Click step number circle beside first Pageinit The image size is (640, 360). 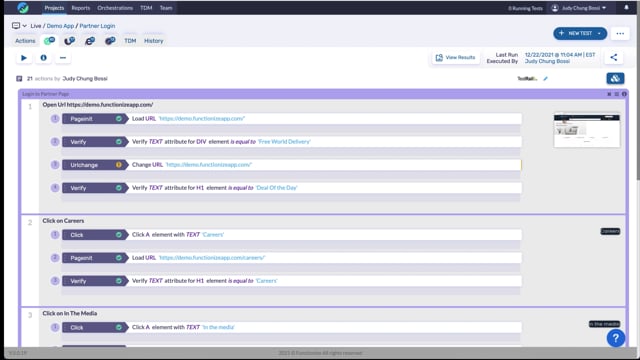click(x=55, y=118)
